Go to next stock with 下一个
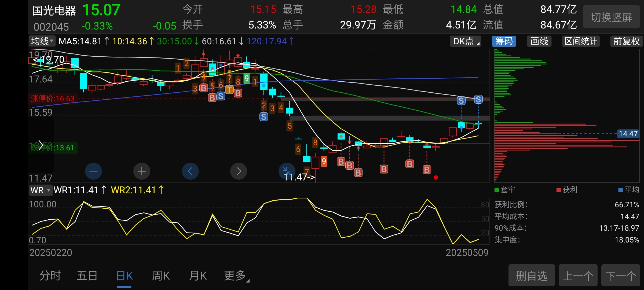This screenshot has height=290, width=644. 621,275
